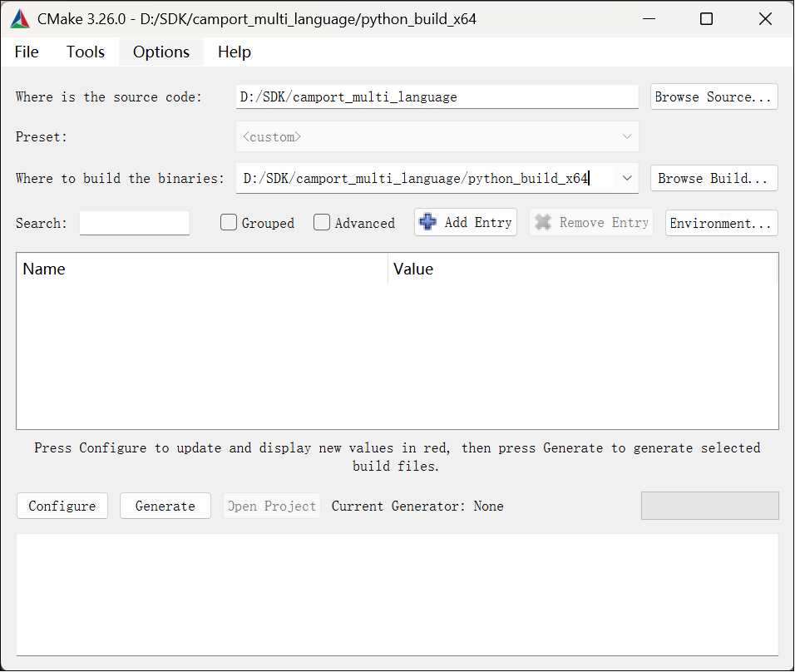795x672 pixels.
Task: Click the Value column header
Action: pos(583,269)
